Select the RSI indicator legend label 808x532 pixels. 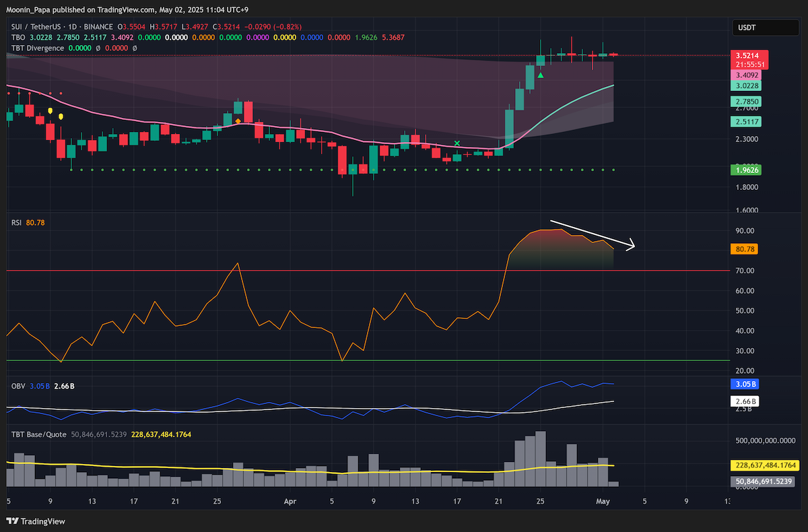16,222
